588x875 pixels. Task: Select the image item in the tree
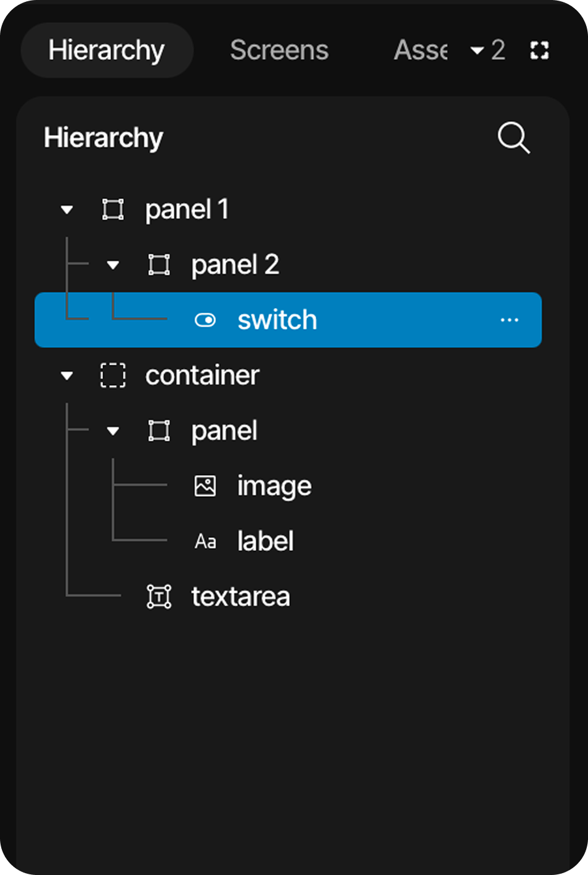tap(274, 486)
